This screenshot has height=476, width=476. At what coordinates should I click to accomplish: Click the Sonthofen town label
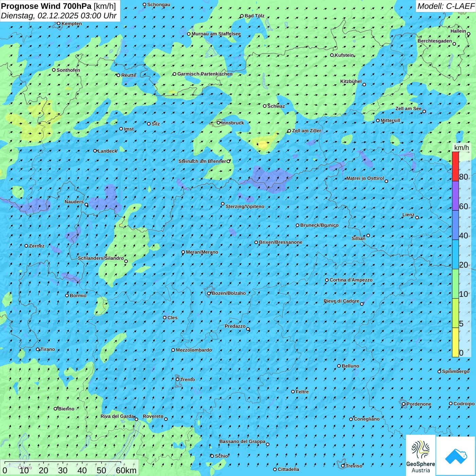tap(68, 70)
